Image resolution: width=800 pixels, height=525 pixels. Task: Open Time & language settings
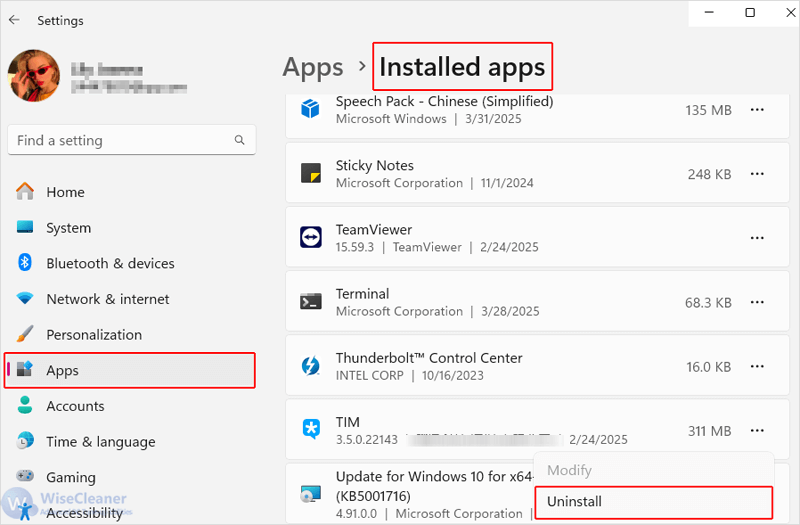[x=130, y=442]
